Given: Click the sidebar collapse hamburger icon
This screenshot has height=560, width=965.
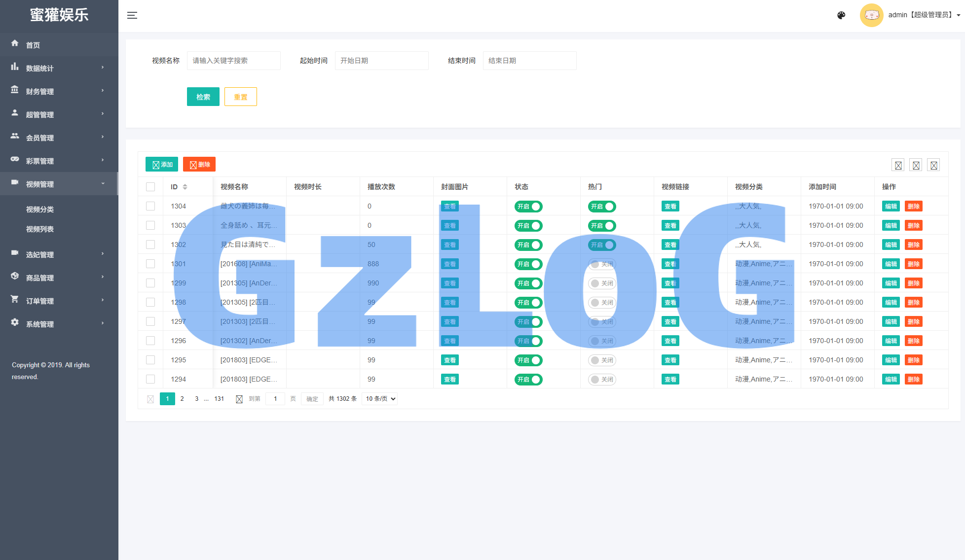Looking at the screenshot, I should tap(132, 15).
